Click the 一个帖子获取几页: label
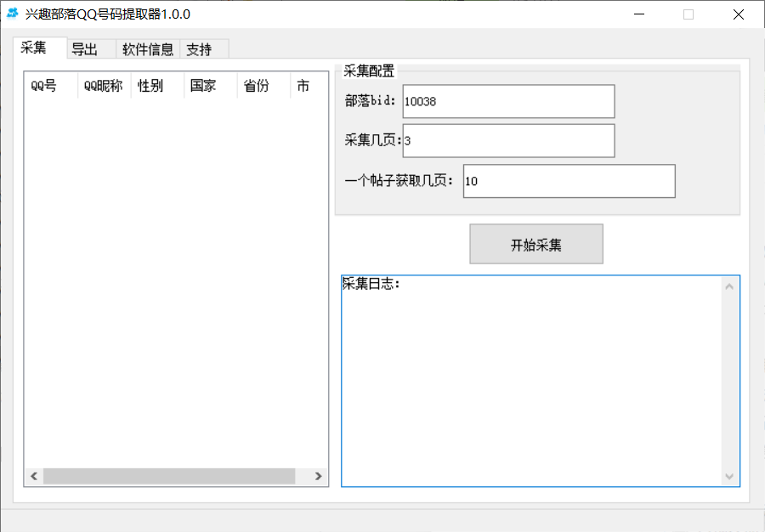This screenshot has width=765, height=532. 399,181
